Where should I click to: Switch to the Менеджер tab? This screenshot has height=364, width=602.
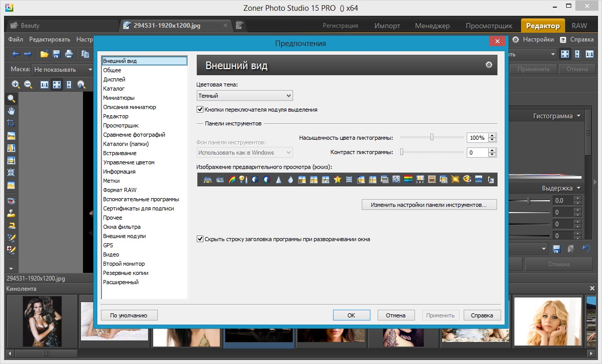[x=432, y=26]
